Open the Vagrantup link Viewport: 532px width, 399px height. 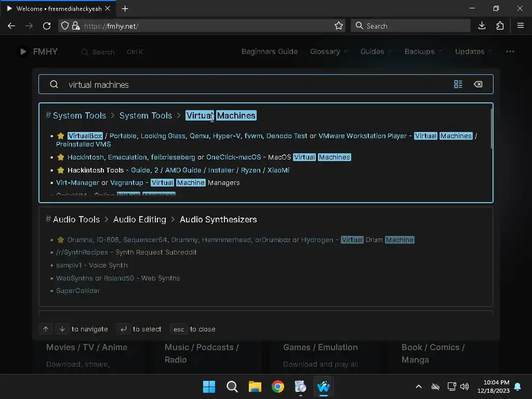click(x=127, y=182)
